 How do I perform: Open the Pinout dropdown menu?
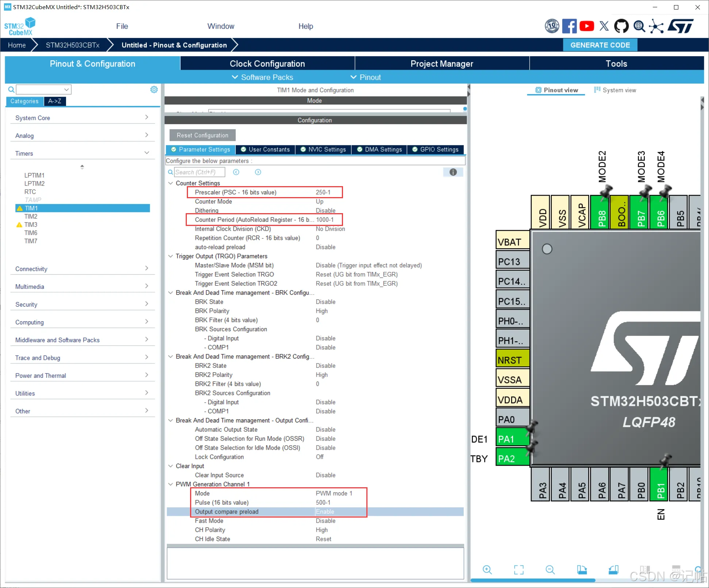tap(366, 77)
